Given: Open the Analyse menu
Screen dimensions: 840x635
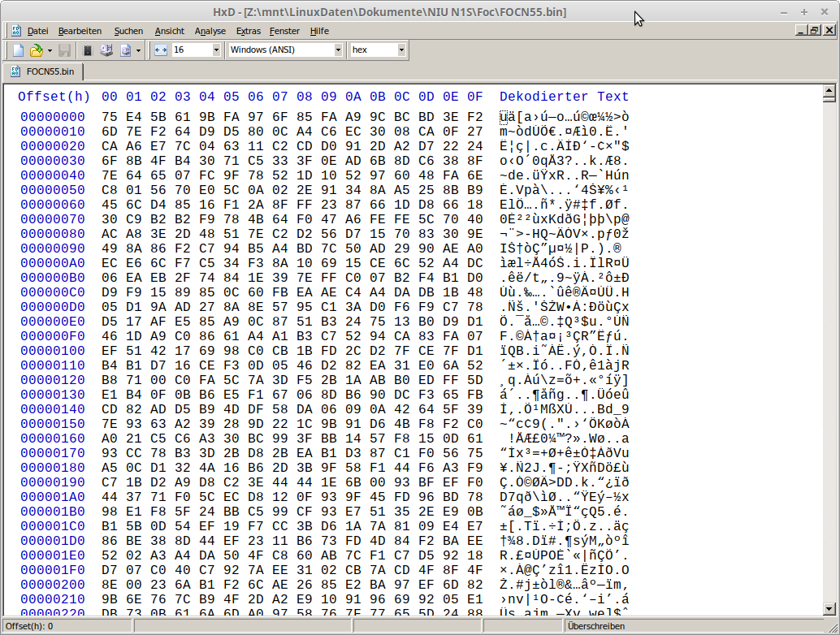Looking at the screenshot, I should pos(210,31).
